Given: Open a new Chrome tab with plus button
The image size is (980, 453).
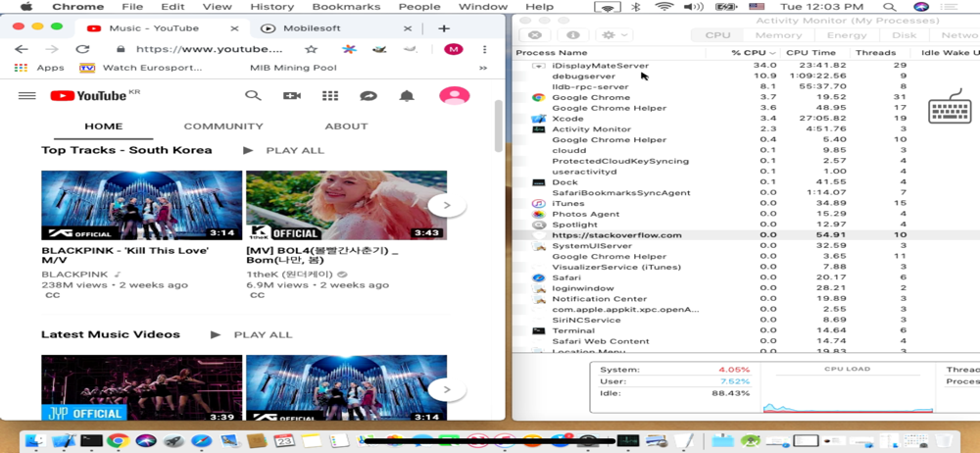Looking at the screenshot, I should (x=443, y=28).
